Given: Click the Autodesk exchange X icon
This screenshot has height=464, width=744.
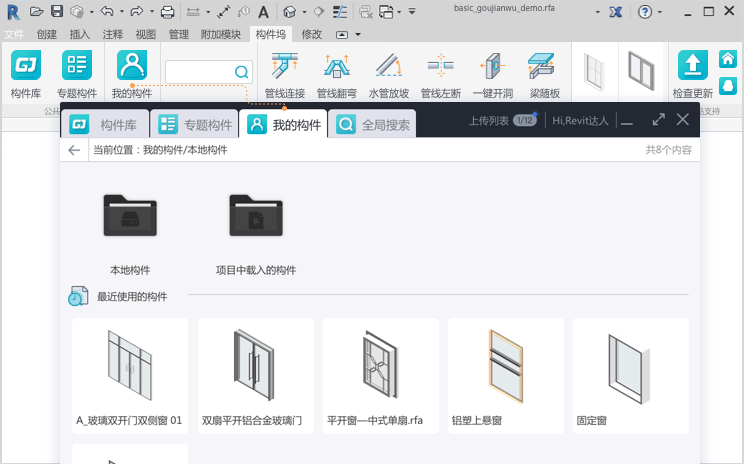Looking at the screenshot, I should [616, 12].
